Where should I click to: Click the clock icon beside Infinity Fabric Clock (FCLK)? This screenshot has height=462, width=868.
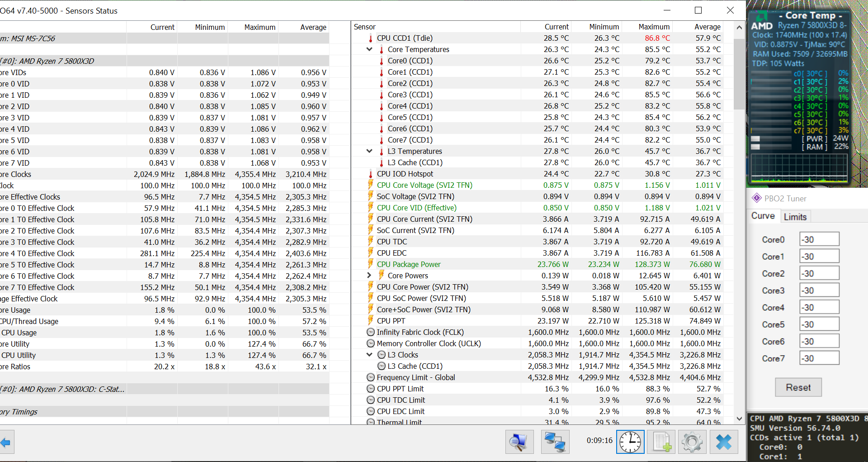tap(371, 332)
